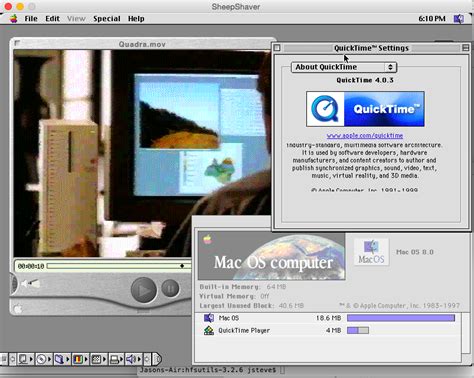Click the 18.6 MB value for Mac OS
Viewport: 474px width, 378px height.
[x=328, y=318]
